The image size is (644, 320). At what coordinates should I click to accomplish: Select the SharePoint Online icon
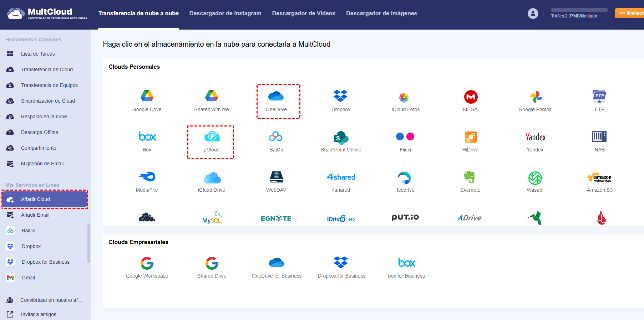coord(341,138)
